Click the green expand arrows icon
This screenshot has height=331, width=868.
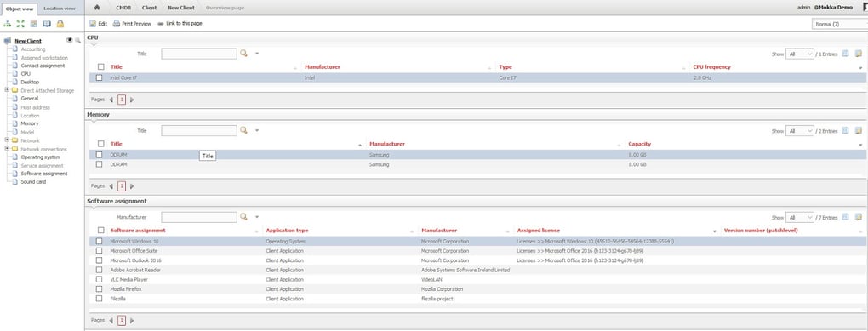[x=20, y=24]
